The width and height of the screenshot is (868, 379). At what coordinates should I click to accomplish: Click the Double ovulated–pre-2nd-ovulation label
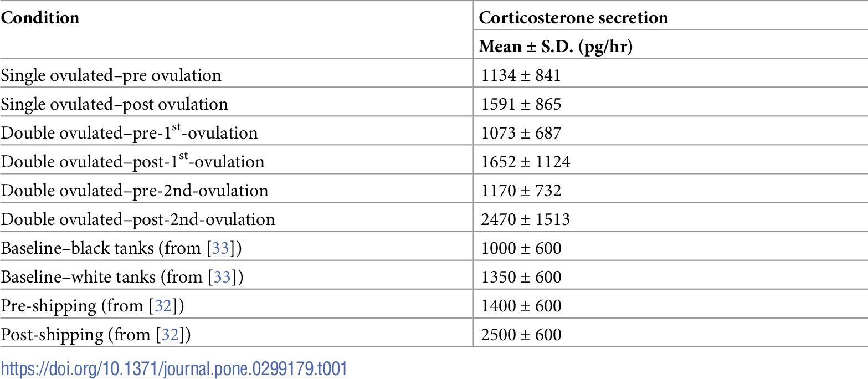point(135,191)
